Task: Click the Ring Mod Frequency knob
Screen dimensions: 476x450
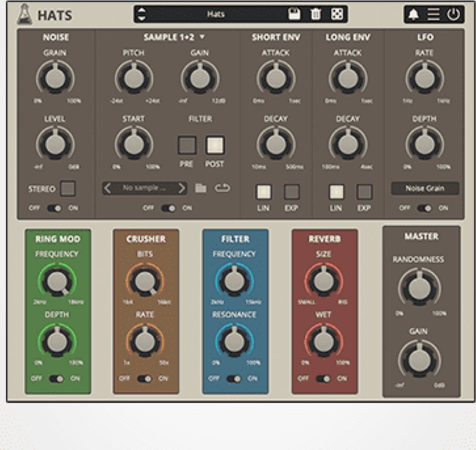Action: (x=57, y=281)
